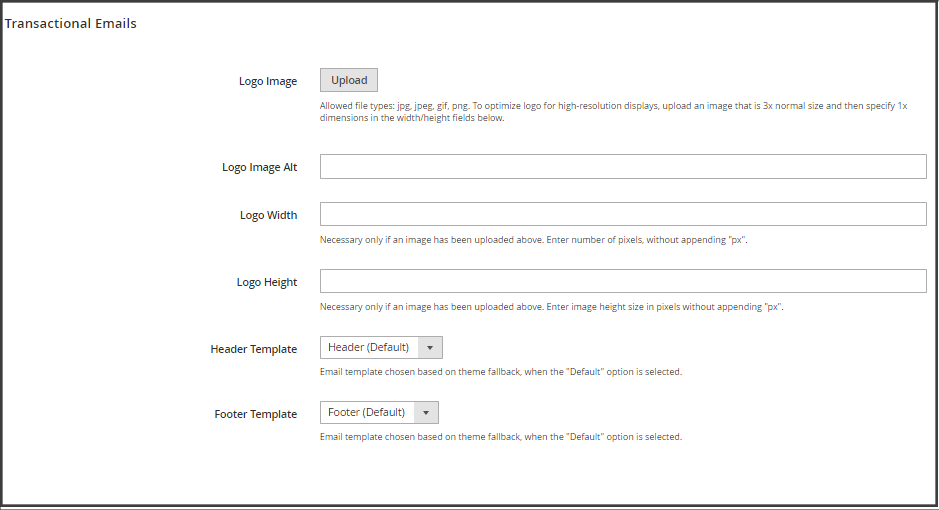The width and height of the screenshot is (939, 510).
Task: Click the "Header Template" field label
Action: point(253,350)
